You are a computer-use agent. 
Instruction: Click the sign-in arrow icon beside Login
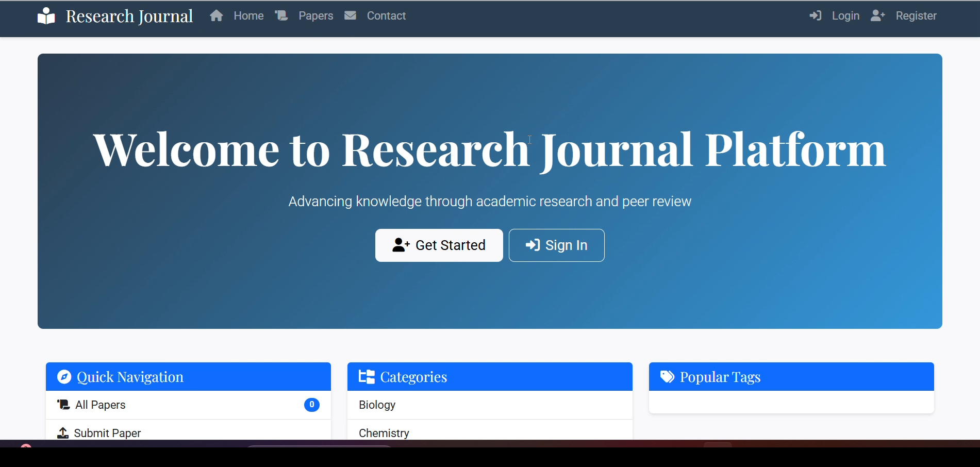(816, 15)
